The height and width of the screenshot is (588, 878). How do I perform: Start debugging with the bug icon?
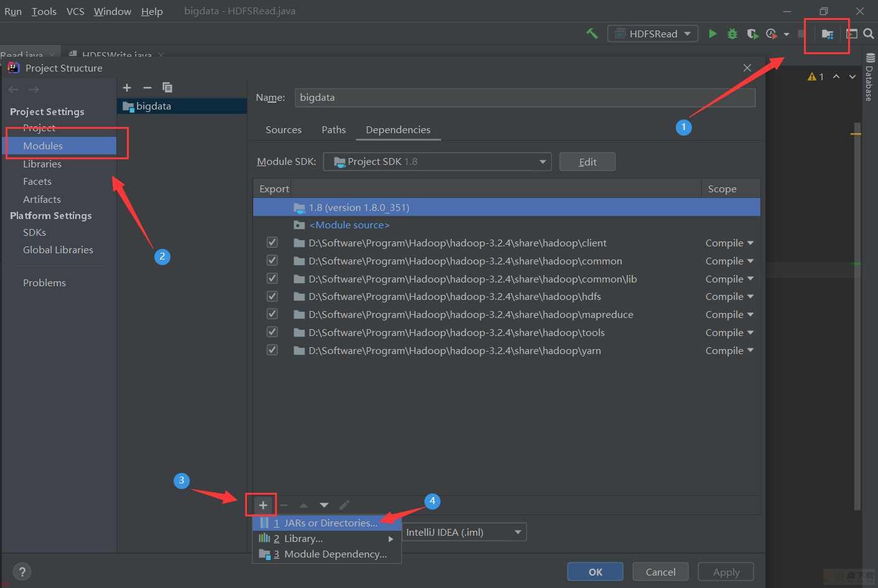[x=732, y=34]
